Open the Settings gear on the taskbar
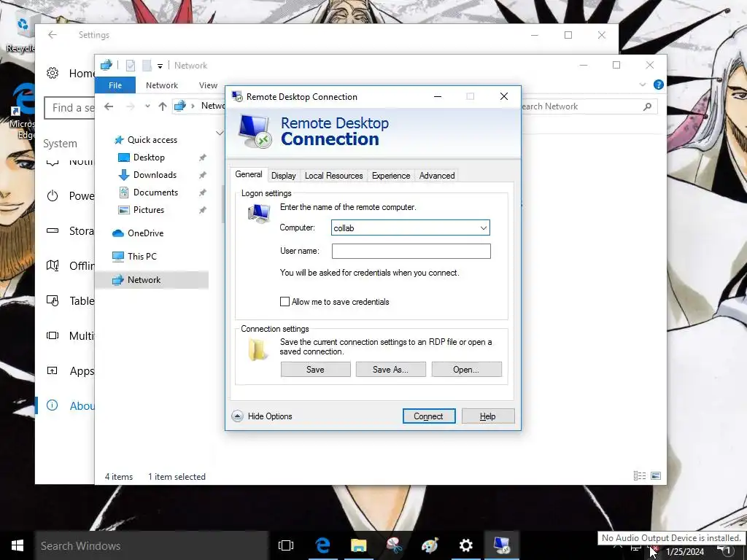 (x=466, y=545)
